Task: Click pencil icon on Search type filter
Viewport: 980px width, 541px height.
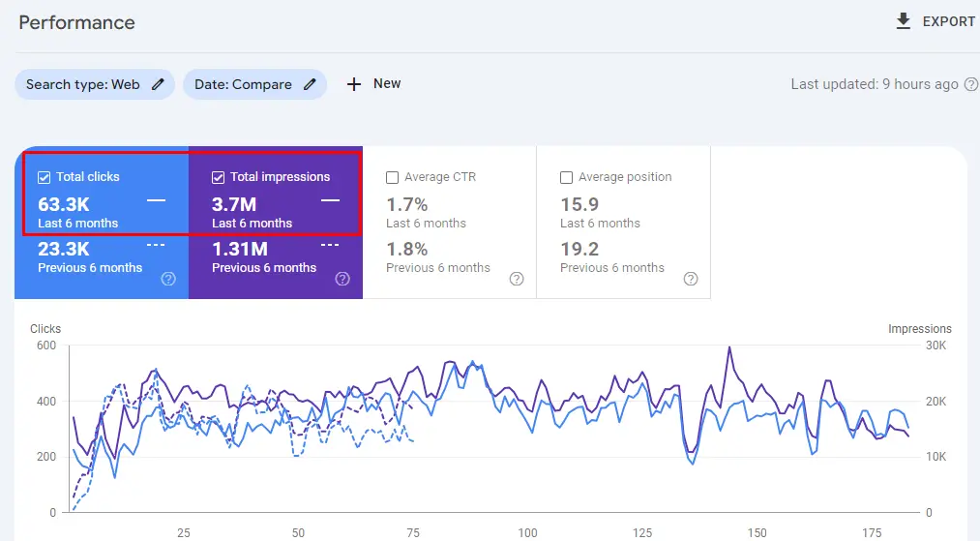Action: [158, 84]
